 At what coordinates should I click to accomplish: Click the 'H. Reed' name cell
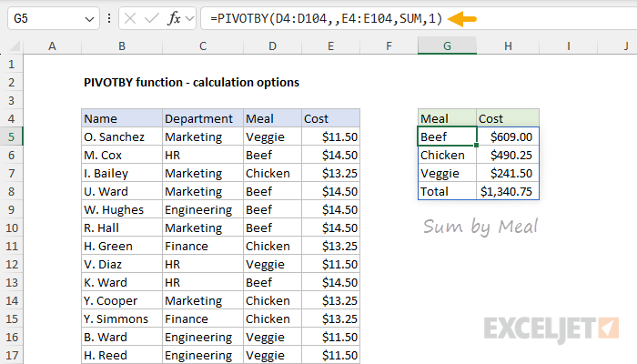[x=122, y=356]
